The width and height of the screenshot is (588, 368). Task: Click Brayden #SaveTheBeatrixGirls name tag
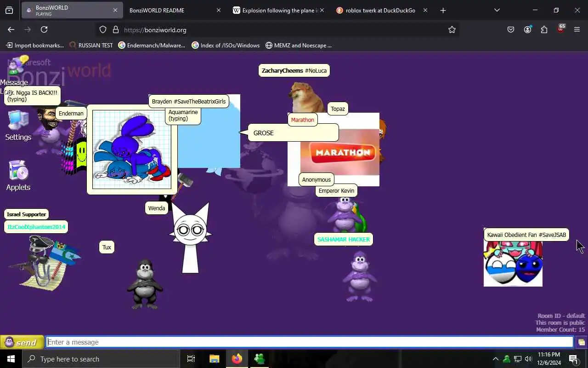pyautogui.click(x=189, y=102)
